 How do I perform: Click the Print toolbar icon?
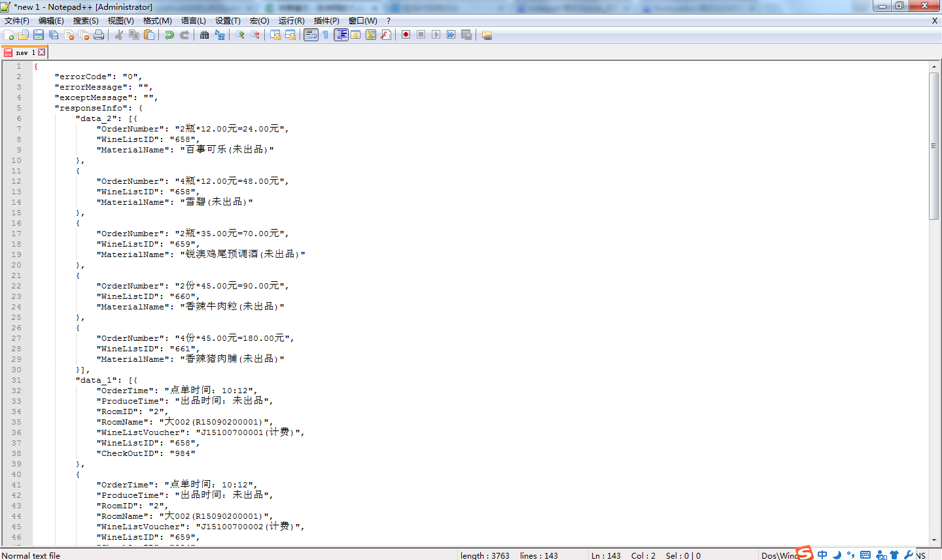point(99,35)
